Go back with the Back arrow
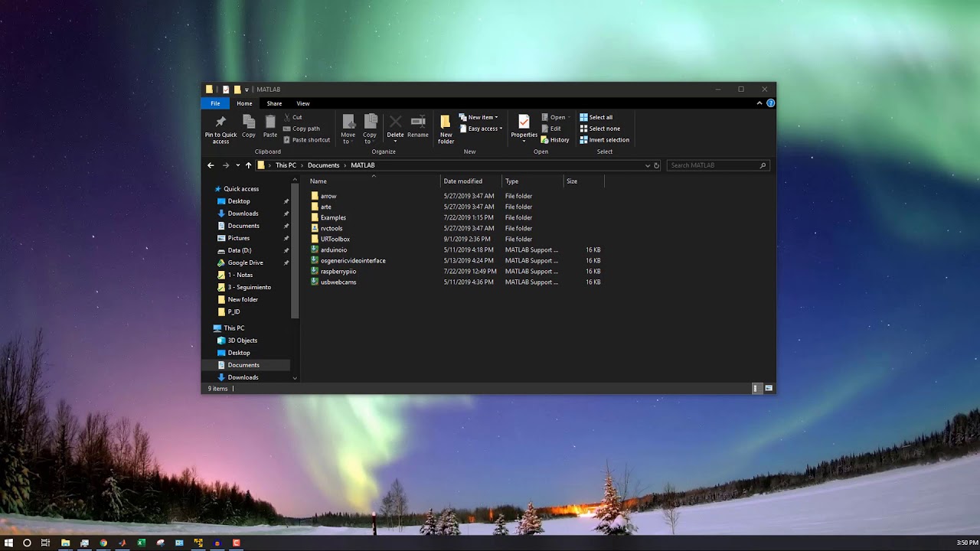980x551 pixels. [x=211, y=165]
